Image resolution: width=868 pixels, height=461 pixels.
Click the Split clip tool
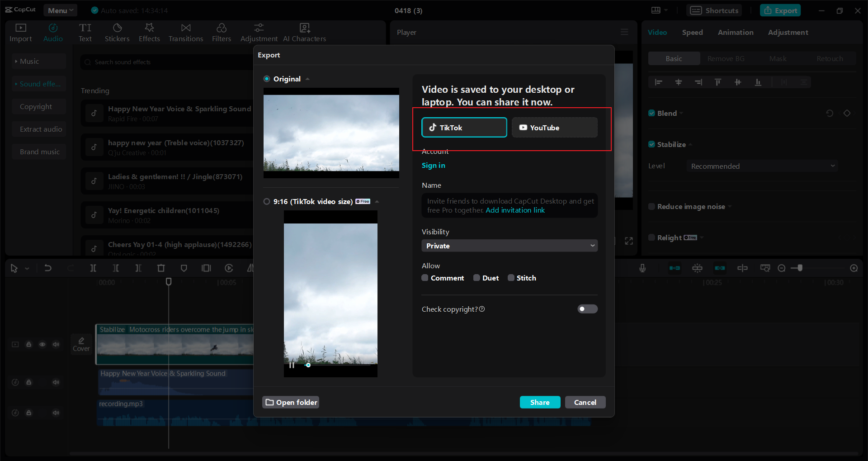click(x=93, y=268)
